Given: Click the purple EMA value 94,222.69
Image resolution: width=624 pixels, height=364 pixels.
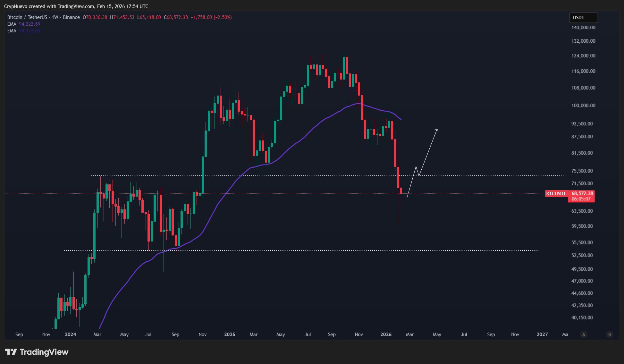Looking at the screenshot, I should pyautogui.click(x=30, y=24).
